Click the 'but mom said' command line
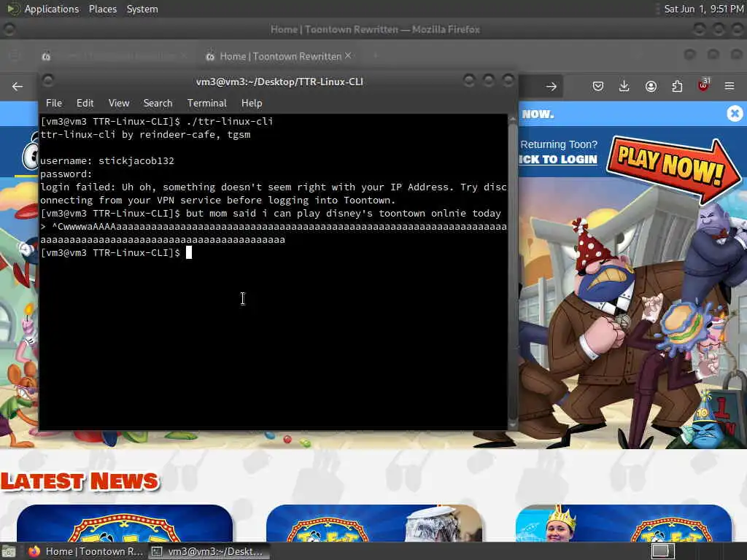Screen dimensions: 747x560 271,214
